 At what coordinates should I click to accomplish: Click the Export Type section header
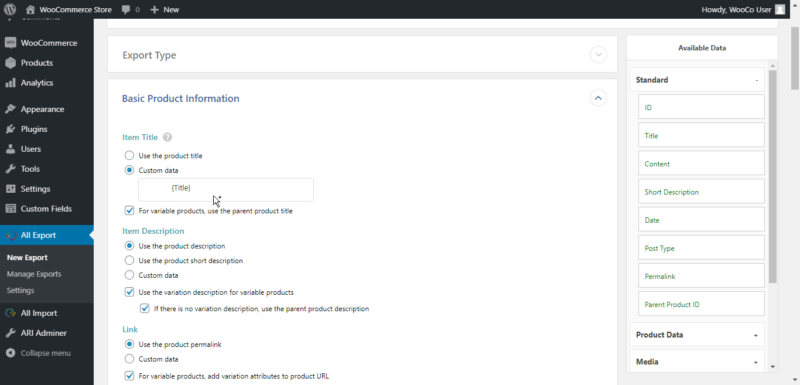[362, 54]
